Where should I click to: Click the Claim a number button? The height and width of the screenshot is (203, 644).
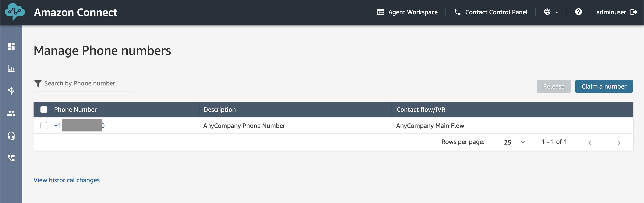click(x=604, y=86)
